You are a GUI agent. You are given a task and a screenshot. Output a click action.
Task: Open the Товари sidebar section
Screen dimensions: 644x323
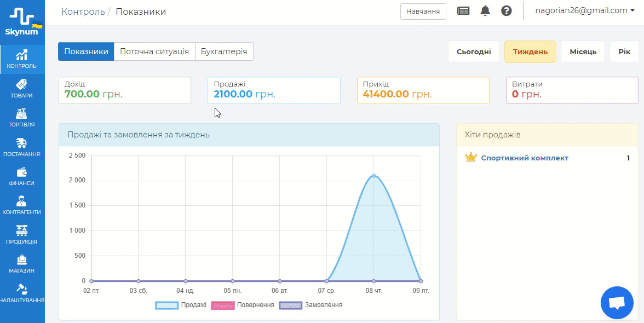22,89
